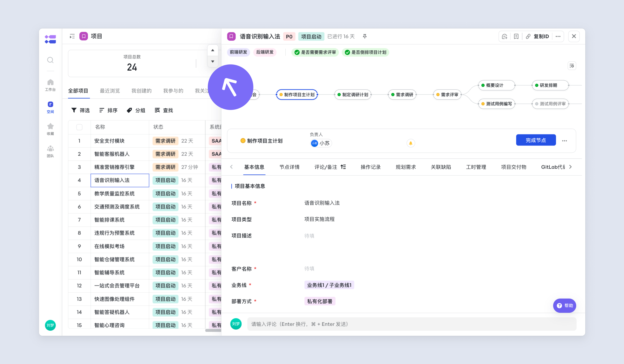Click the reminder bell icon in node card
The image size is (624, 364).
(x=411, y=143)
